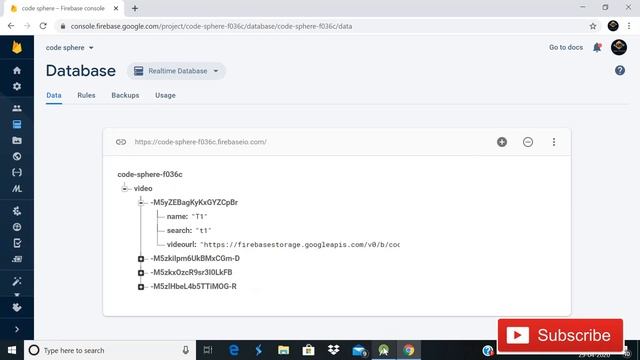The width and height of the screenshot is (640, 360).
Task: Open code sphere project dropdown
Action: pos(69,48)
